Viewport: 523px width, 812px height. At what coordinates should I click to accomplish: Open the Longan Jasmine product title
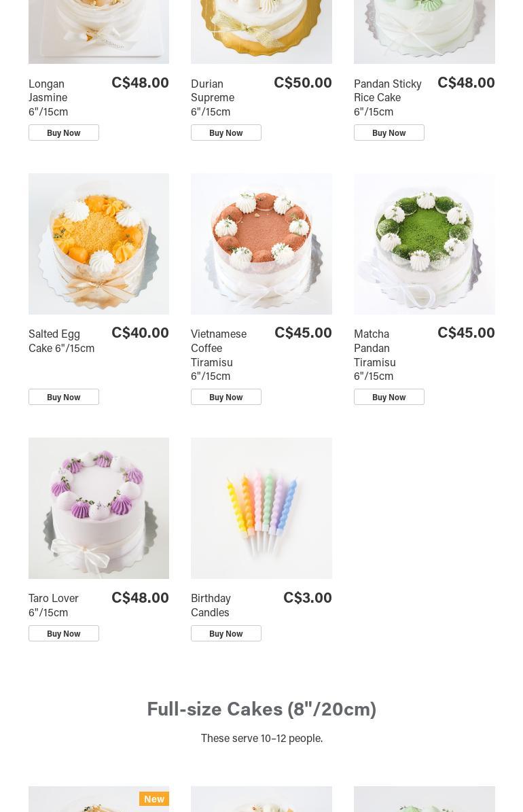click(48, 98)
